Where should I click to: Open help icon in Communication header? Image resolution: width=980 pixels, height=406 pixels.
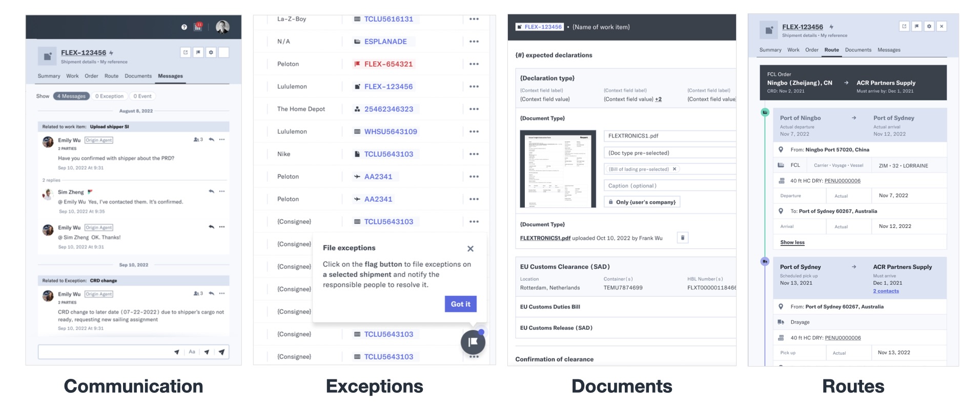[184, 27]
